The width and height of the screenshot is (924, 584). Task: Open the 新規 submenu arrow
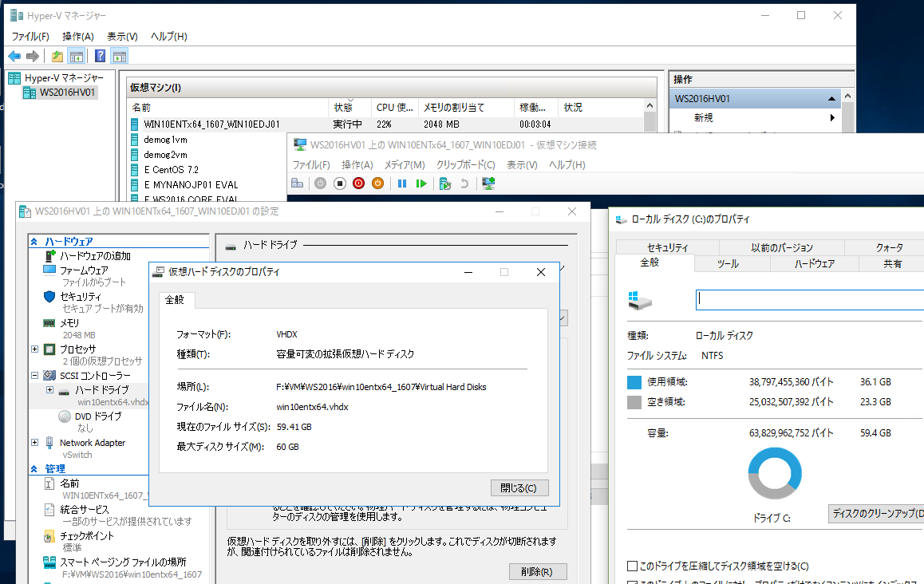(x=832, y=118)
